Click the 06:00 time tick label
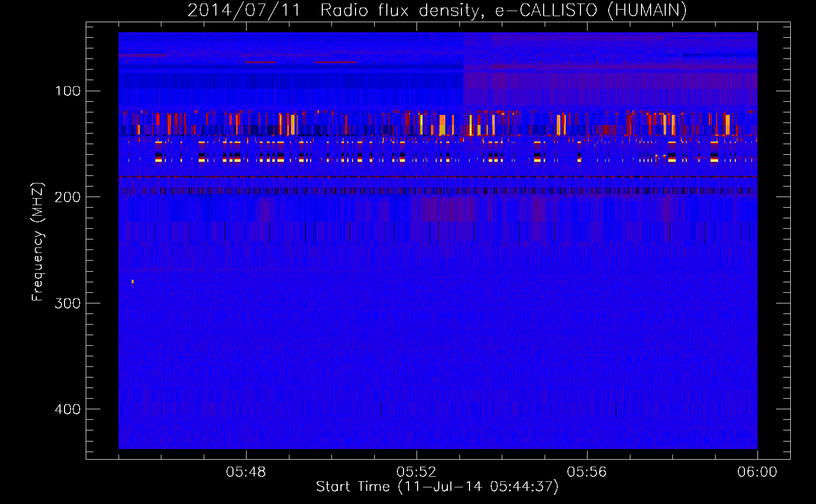This screenshot has height=504, width=816. click(757, 472)
